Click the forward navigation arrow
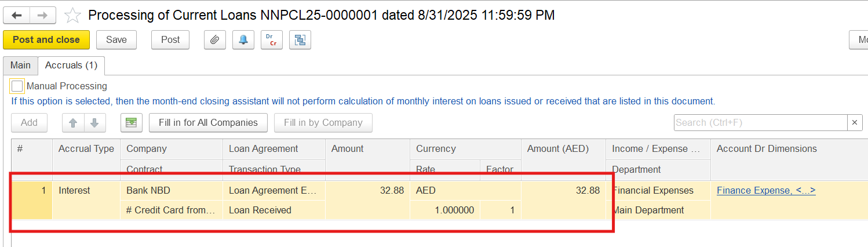The width and height of the screenshot is (868, 247). pyautogui.click(x=43, y=15)
